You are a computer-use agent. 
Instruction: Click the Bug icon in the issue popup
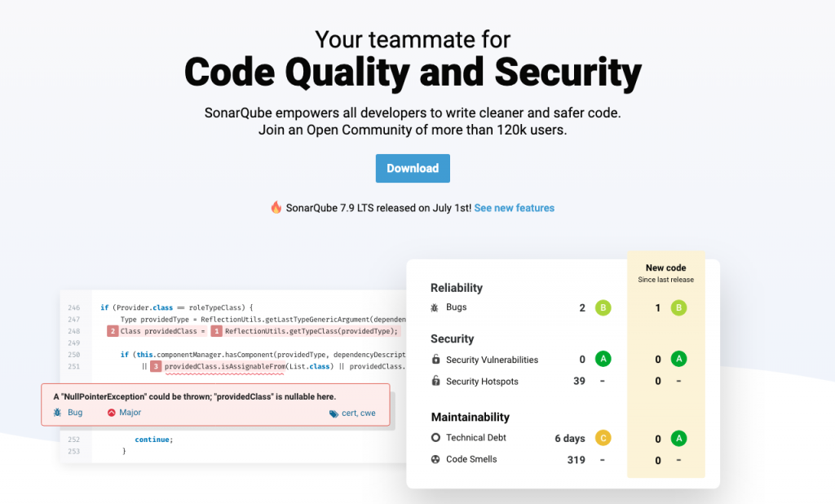(x=58, y=413)
